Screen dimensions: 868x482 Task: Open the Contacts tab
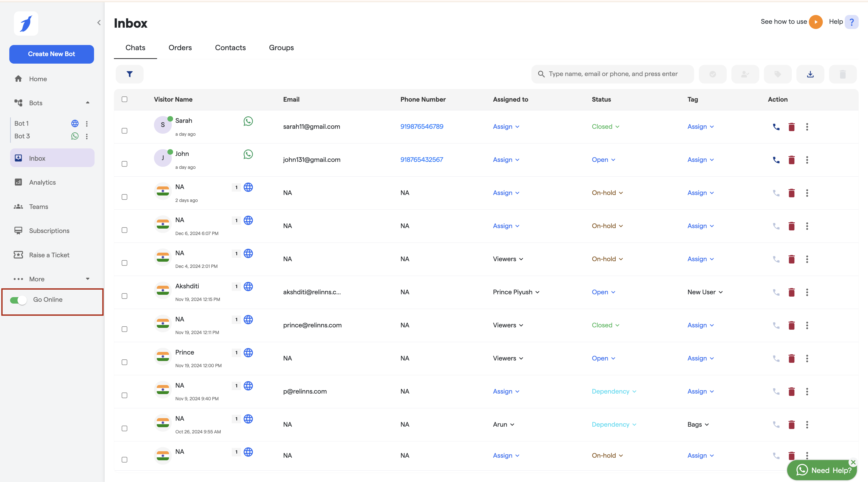230,48
